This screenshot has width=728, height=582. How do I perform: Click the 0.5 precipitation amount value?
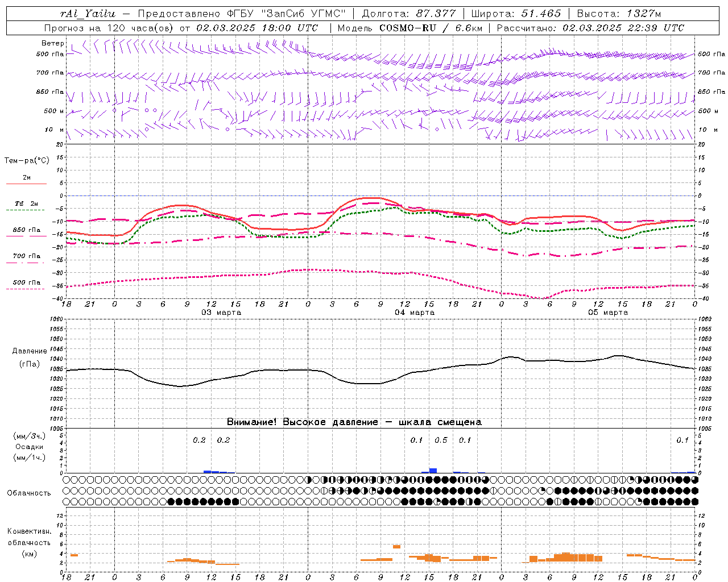point(441,440)
